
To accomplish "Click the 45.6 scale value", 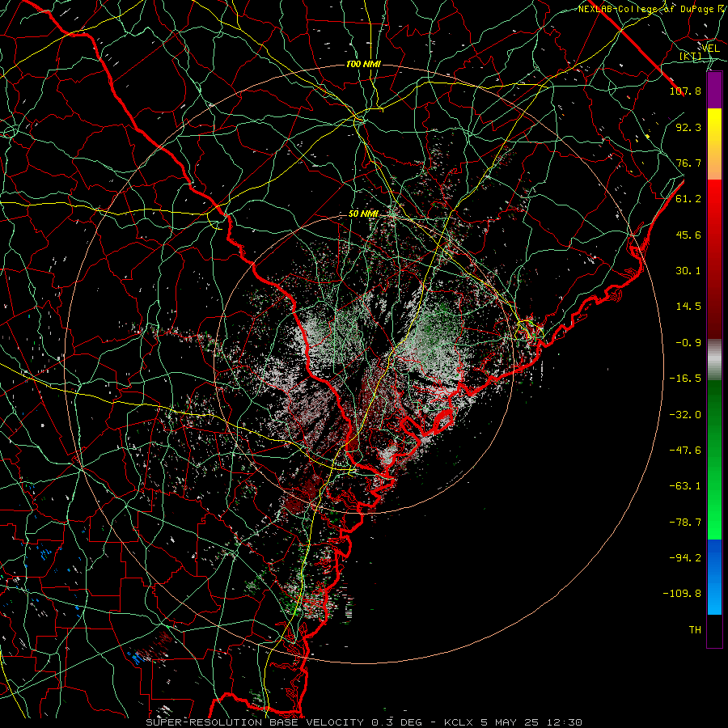I will tap(688, 235).
